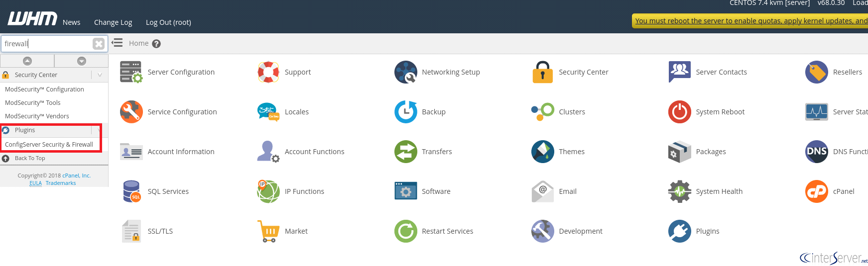Viewport: 868px width, 266px height.
Task: Open the Backup clock icon
Action: tap(406, 112)
